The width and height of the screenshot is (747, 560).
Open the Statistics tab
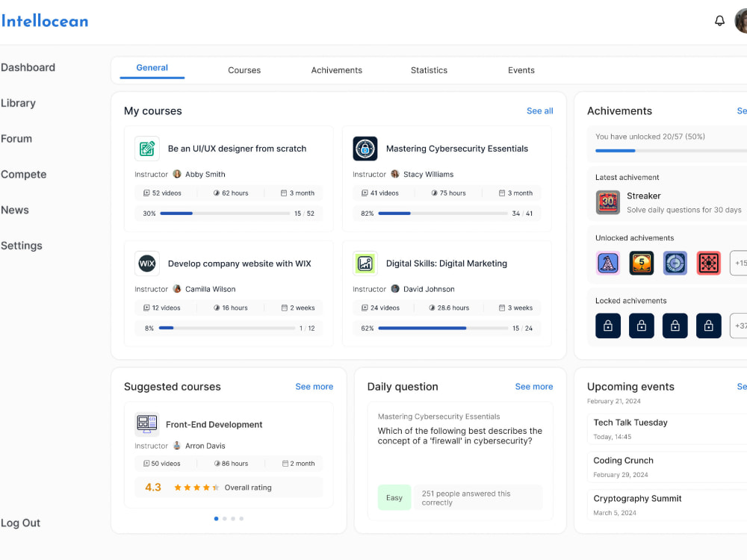pos(429,70)
